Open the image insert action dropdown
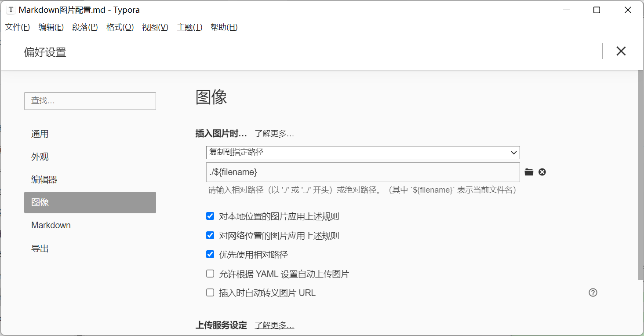 pyautogui.click(x=363, y=153)
